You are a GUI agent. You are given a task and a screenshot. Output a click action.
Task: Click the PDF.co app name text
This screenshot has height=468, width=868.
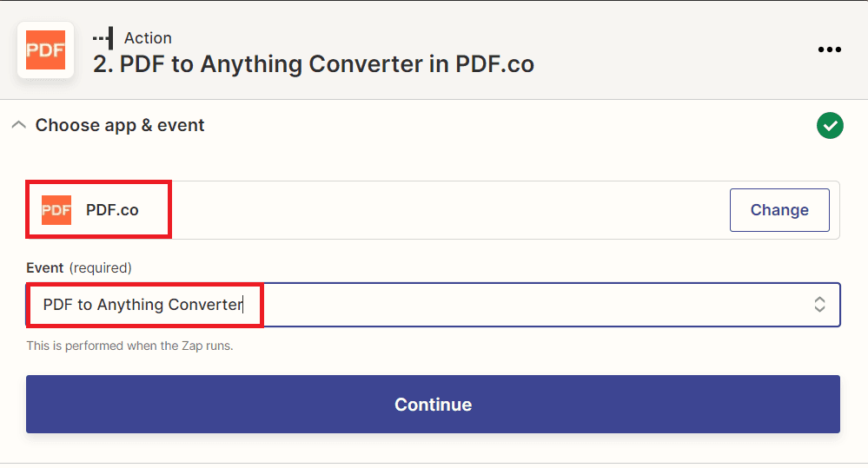coord(112,210)
